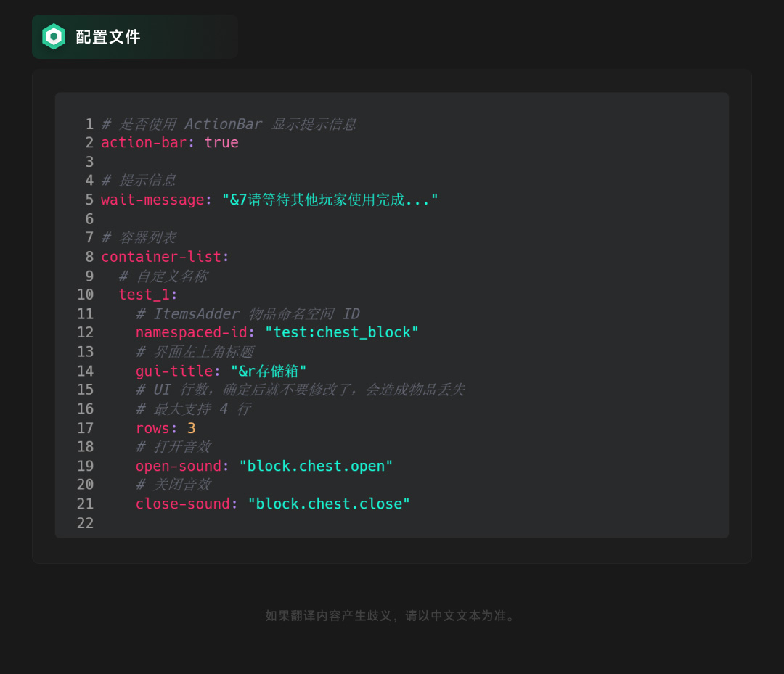The image size is (784, 674).
Task: Click the 'rows' key
Action: tap(152, 429)
